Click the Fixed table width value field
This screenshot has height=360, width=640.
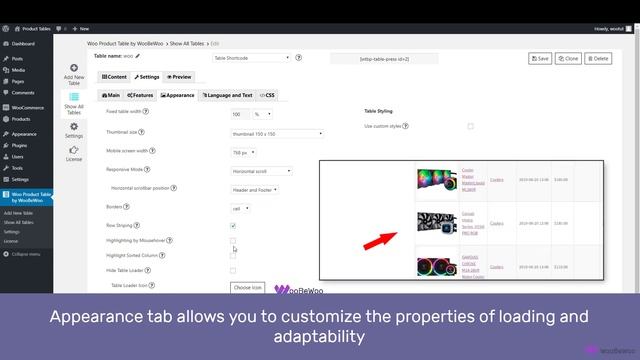click(x=240, y=114)
